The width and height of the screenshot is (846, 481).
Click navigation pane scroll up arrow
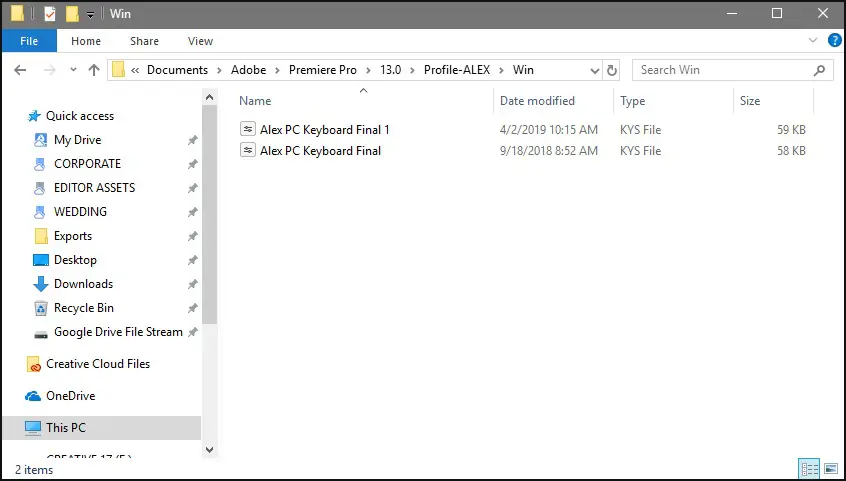[210, 98]
